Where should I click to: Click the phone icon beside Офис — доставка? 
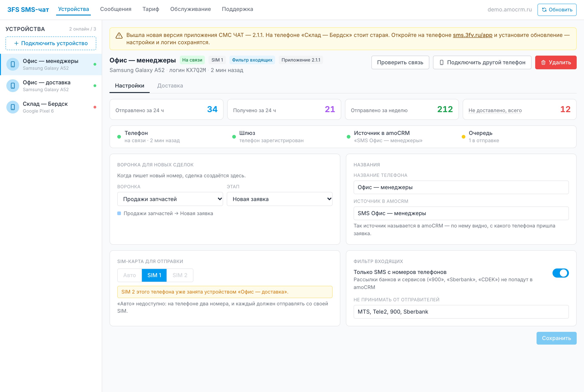13,86
